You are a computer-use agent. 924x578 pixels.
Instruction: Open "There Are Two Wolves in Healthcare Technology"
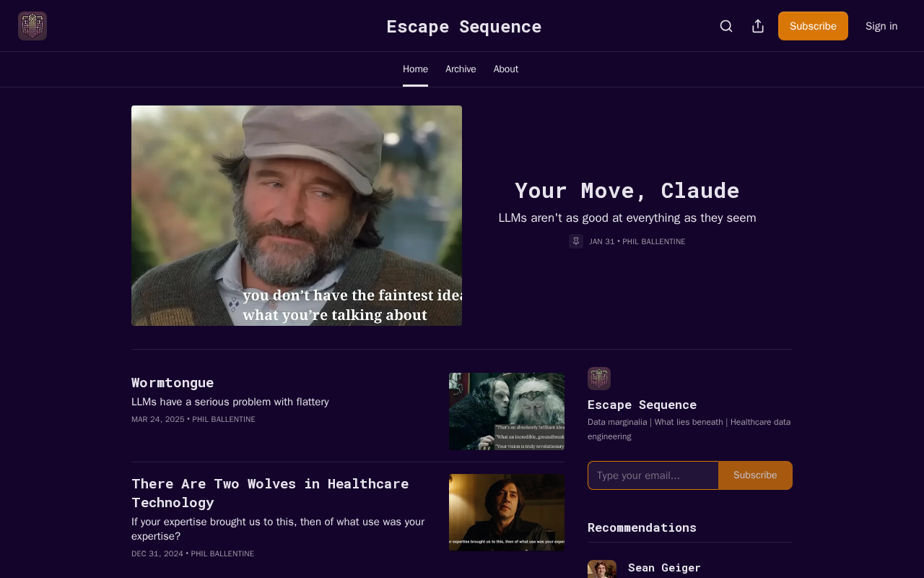(x=270, y=493)
